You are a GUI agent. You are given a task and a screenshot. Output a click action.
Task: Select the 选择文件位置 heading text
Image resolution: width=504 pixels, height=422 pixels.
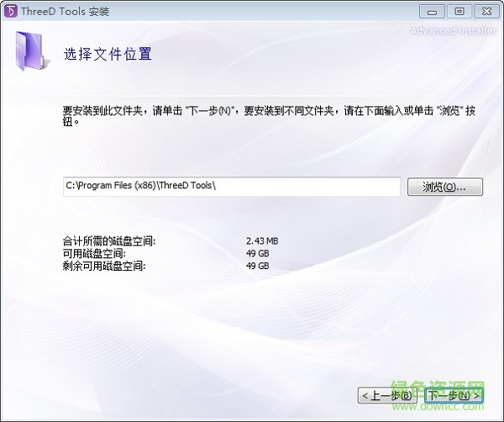108,54
